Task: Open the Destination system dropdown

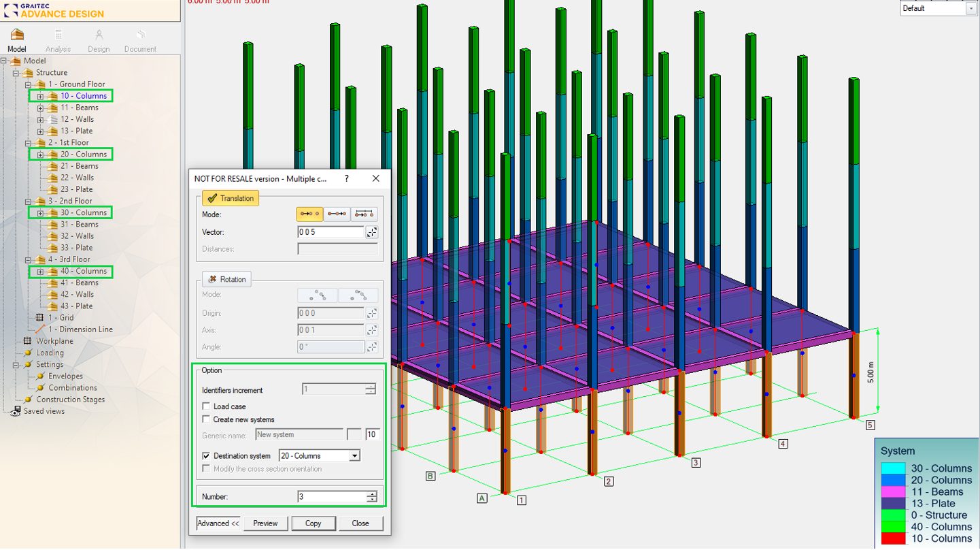Action: 354,456
